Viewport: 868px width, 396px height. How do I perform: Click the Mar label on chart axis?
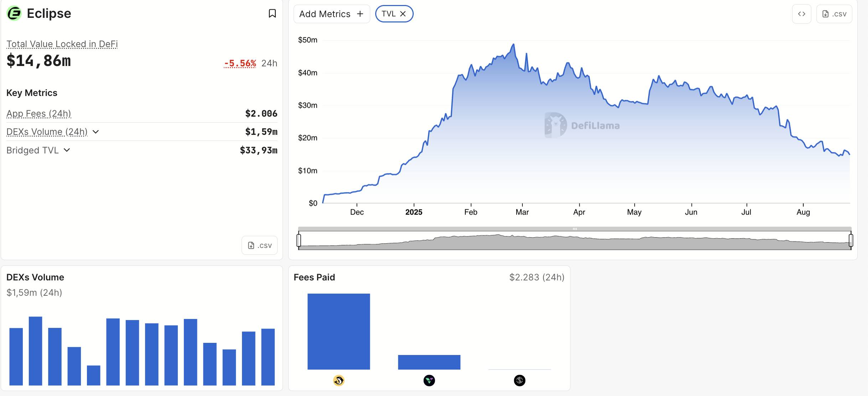click(x=522, y=212)
